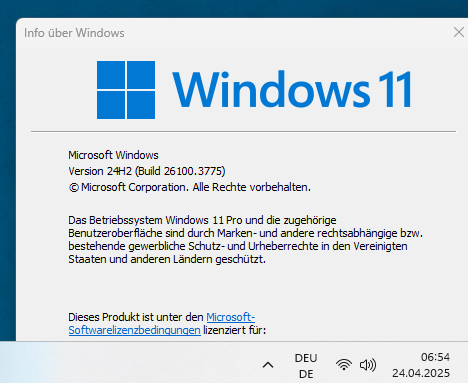Open the clock showing 06:54

tap(435, 357)
